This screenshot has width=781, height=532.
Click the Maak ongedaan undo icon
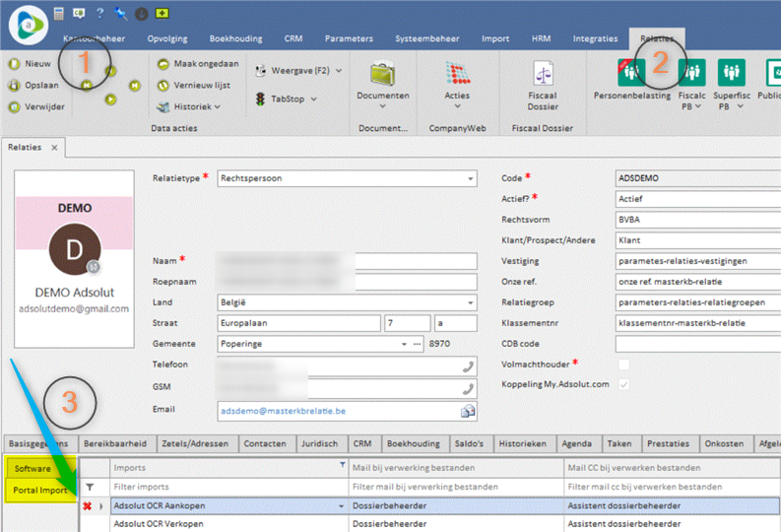[163, 63]
